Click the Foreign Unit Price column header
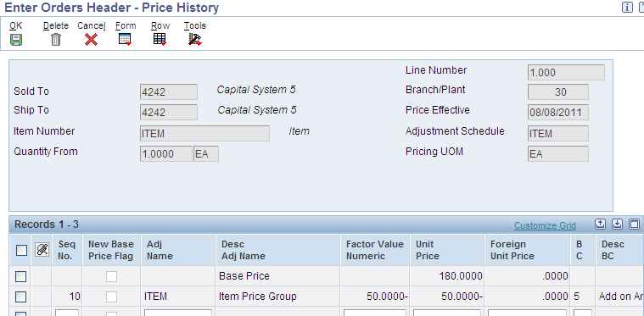Viewport: 644px width, 316px height. coord(528,250)
